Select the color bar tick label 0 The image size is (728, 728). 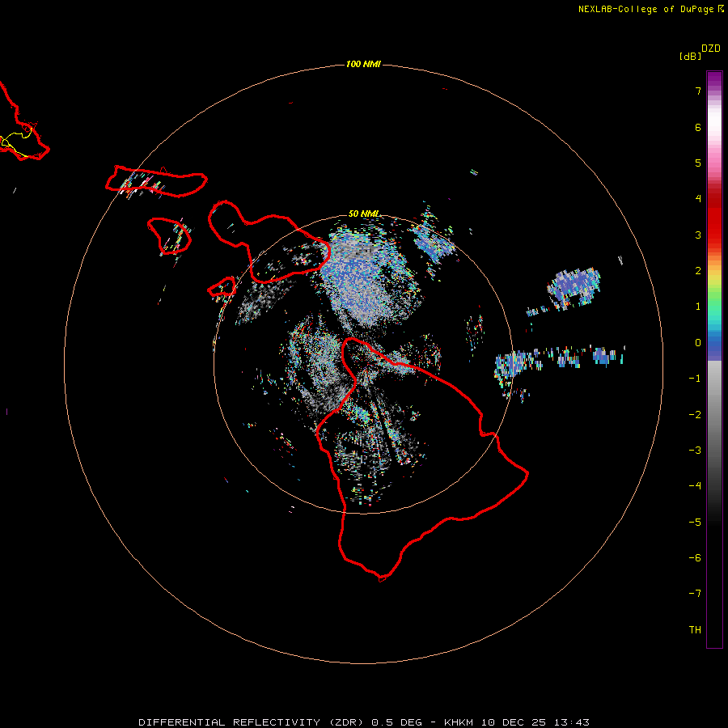[x=698, y=343]
